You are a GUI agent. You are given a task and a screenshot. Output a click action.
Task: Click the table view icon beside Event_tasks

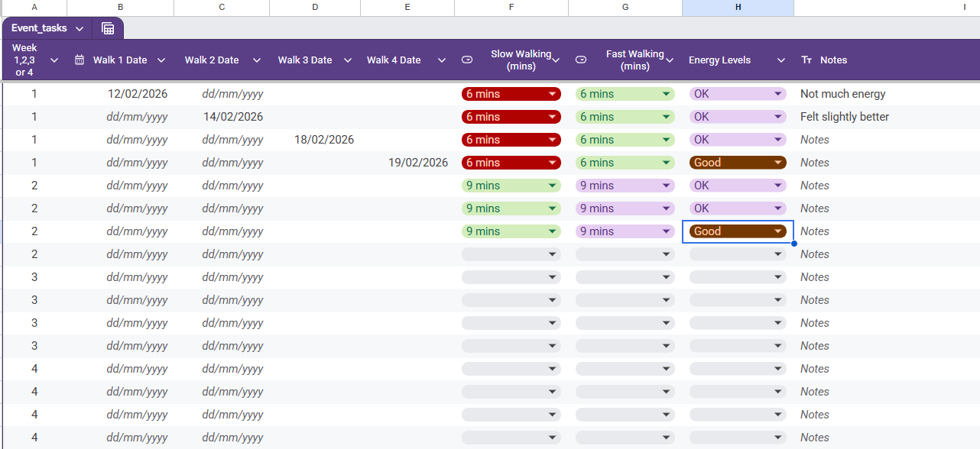coord(108,28)
